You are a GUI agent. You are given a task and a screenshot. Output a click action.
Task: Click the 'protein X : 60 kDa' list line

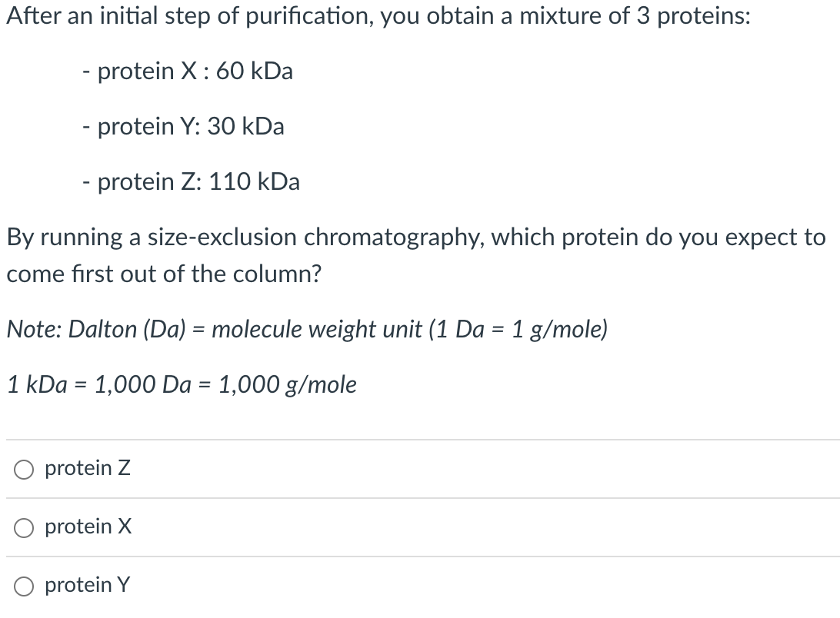click(x=187, y=71)
